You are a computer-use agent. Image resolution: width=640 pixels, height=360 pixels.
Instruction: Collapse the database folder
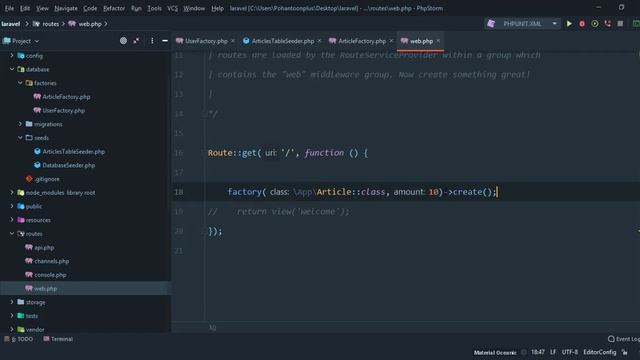click(x=11, y=69)
